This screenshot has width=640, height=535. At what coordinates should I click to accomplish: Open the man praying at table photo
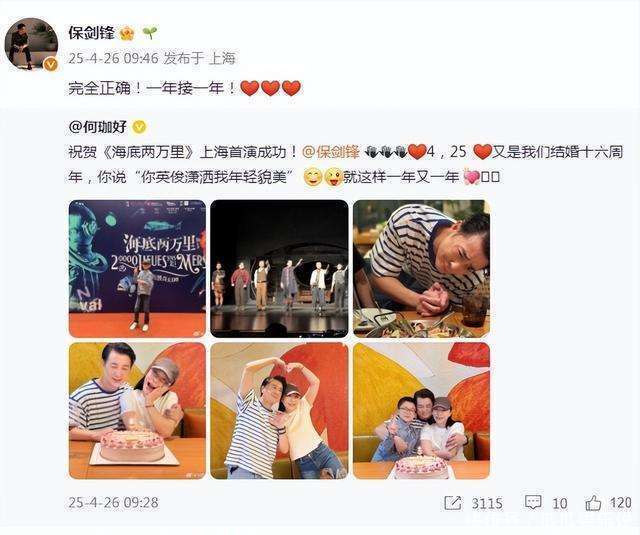421,269
